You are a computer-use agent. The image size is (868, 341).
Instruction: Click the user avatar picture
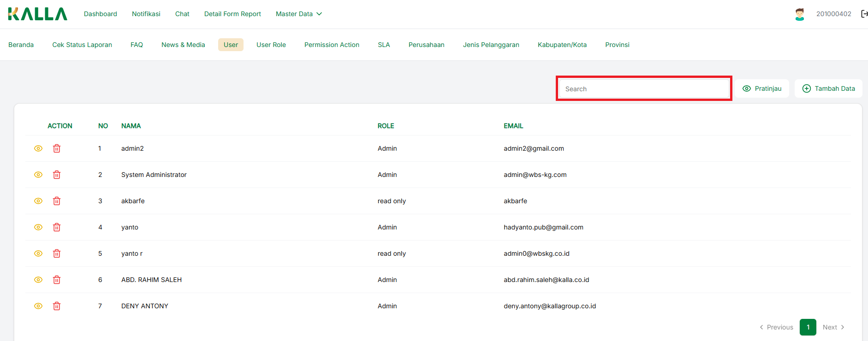pos(800,14)
